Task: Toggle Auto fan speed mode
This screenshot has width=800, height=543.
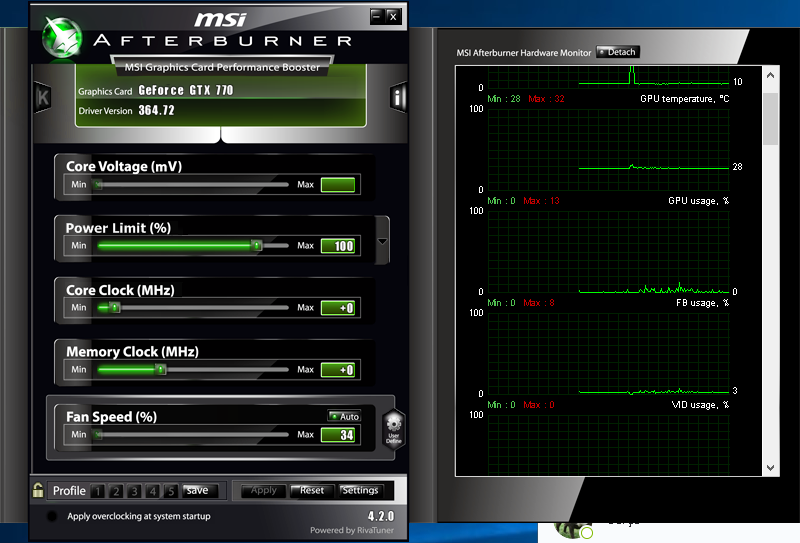Action: (344, 416)
